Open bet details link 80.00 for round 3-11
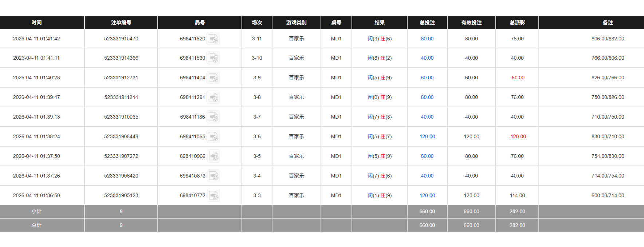 [427, 39]
